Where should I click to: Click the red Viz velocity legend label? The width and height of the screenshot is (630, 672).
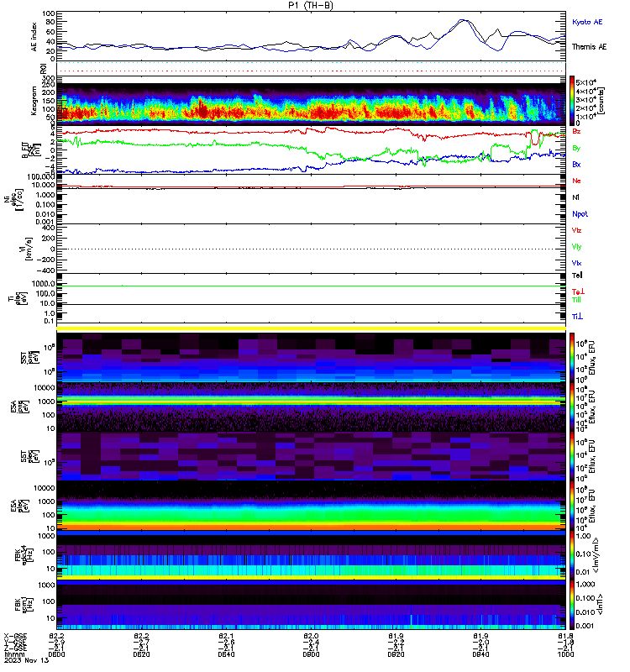[576, 230]
